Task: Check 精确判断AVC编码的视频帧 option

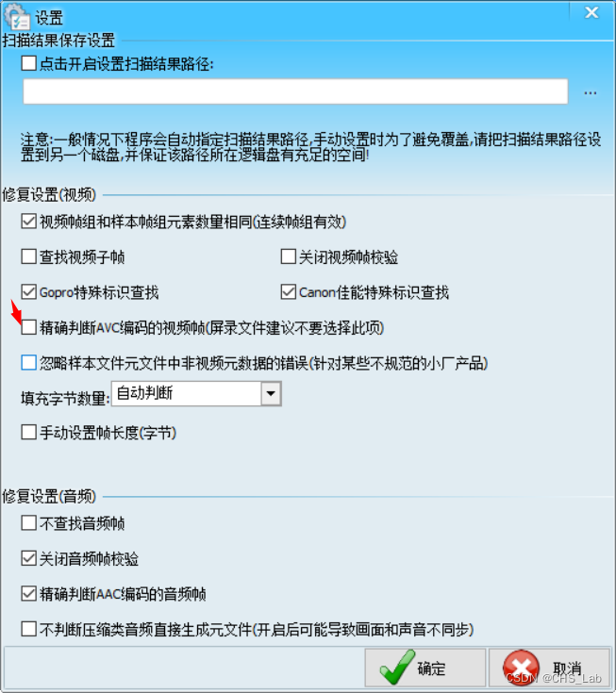Action: (x=28, y=327)
